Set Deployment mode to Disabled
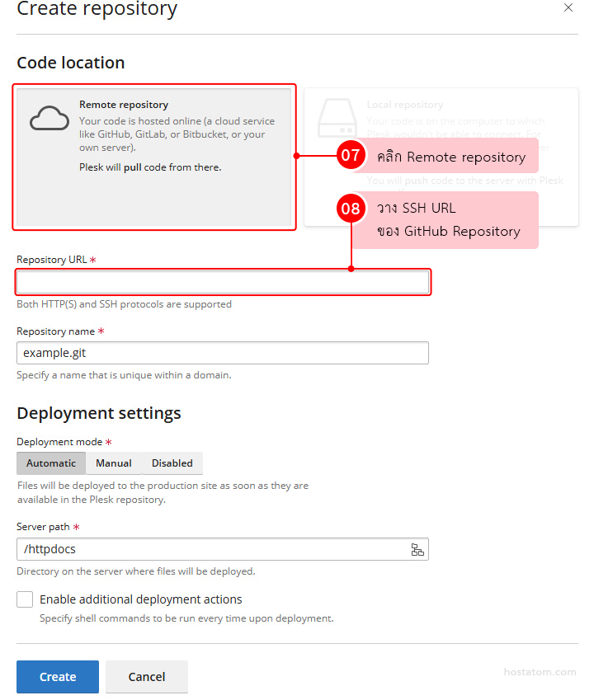This screenshot has width=594, height=700. click(172, 463)
